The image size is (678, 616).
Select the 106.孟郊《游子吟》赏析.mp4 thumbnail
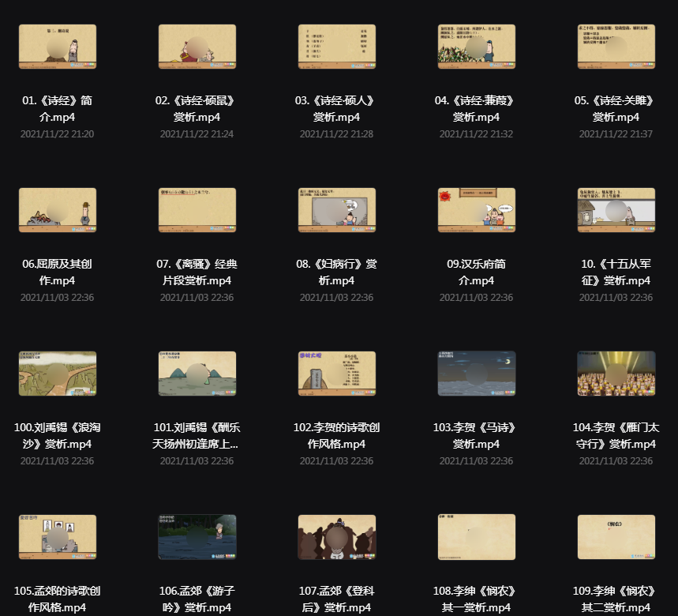coord(197,537)
